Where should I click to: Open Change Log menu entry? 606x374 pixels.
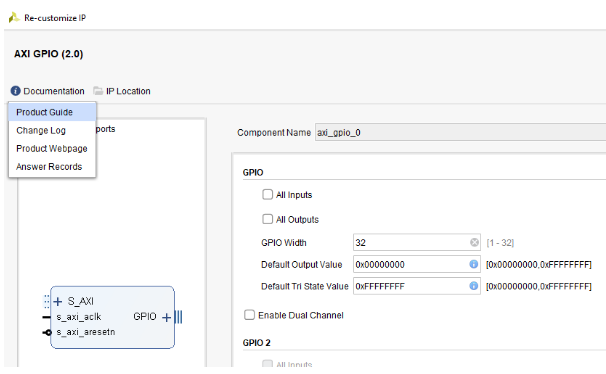click(x=52, y=131)
